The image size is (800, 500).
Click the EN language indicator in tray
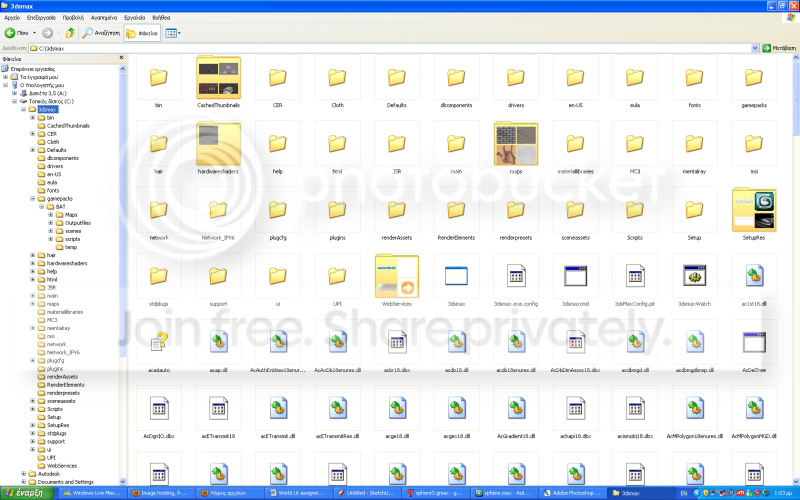684,493
